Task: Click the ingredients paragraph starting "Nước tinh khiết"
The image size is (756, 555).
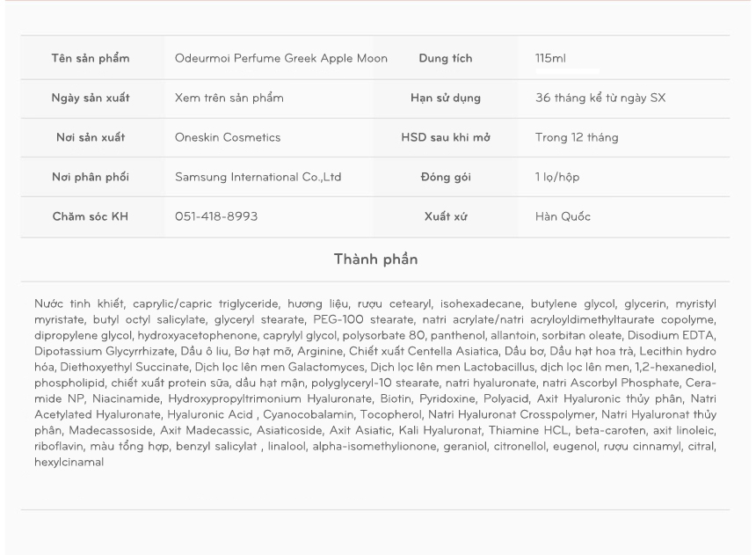Action: pos(375,382)
